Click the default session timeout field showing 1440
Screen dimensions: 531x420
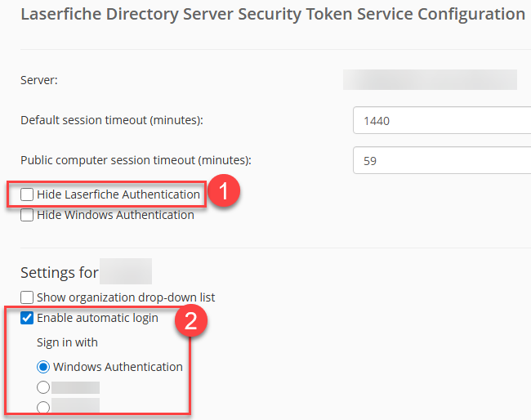point(441,120)
